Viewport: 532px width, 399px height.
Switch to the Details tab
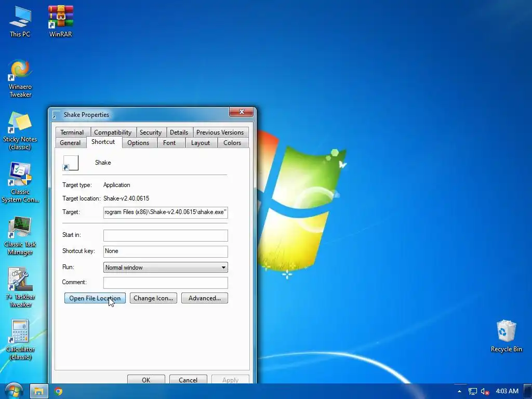[x=179, y=132]
